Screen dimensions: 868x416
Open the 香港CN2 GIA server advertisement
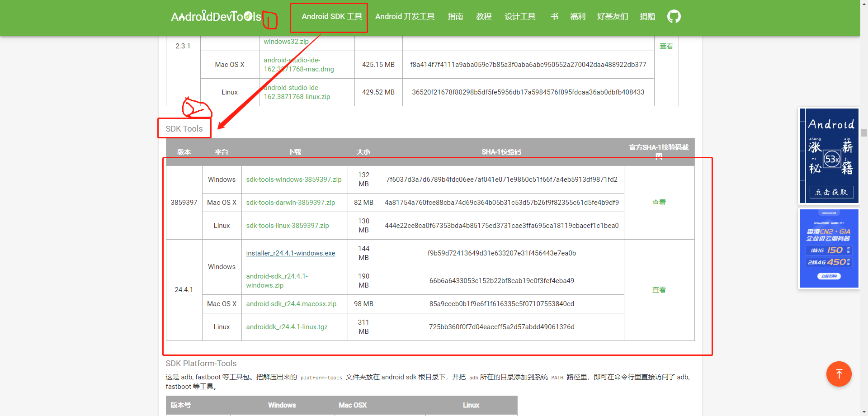point(829,248)
